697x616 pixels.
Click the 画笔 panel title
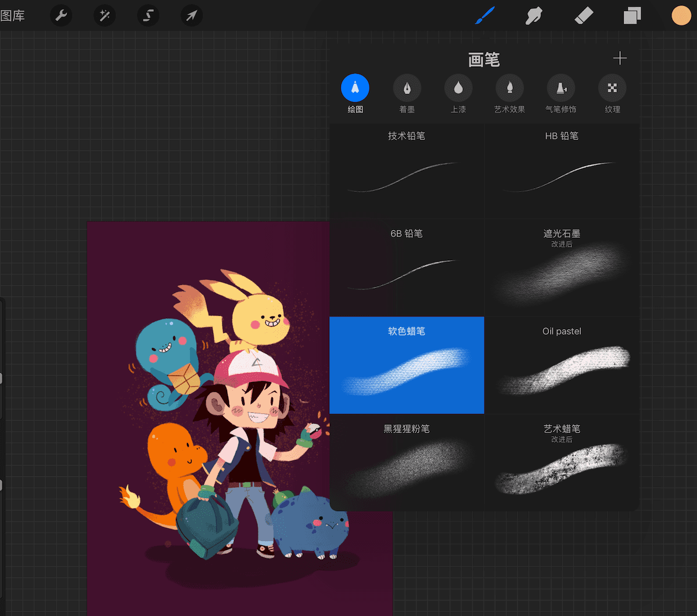tap(484, 60)
